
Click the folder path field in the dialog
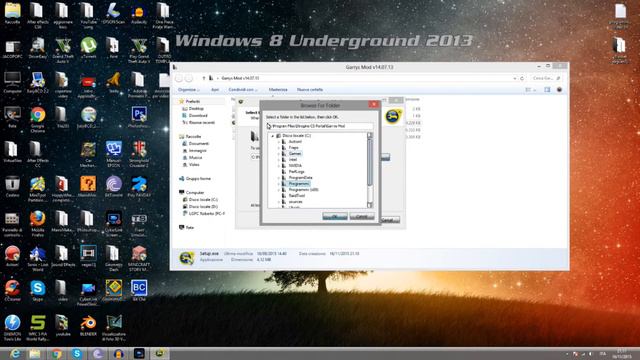click(x=319, y=126)
